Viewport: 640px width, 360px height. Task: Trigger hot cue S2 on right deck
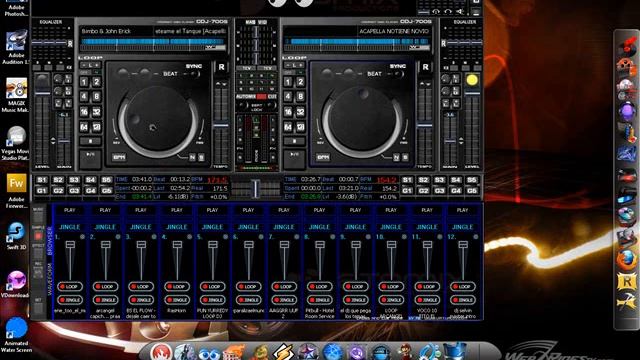point(423,180)
